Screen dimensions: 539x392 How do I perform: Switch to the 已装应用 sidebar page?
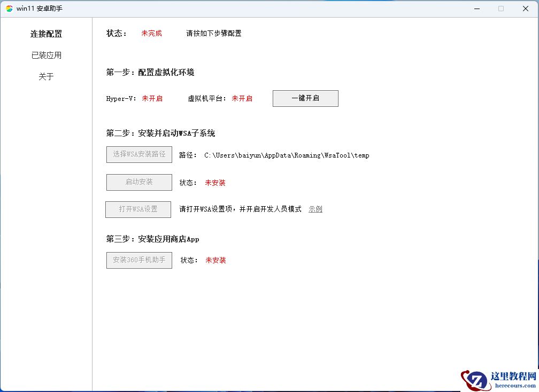click(46, 54)
